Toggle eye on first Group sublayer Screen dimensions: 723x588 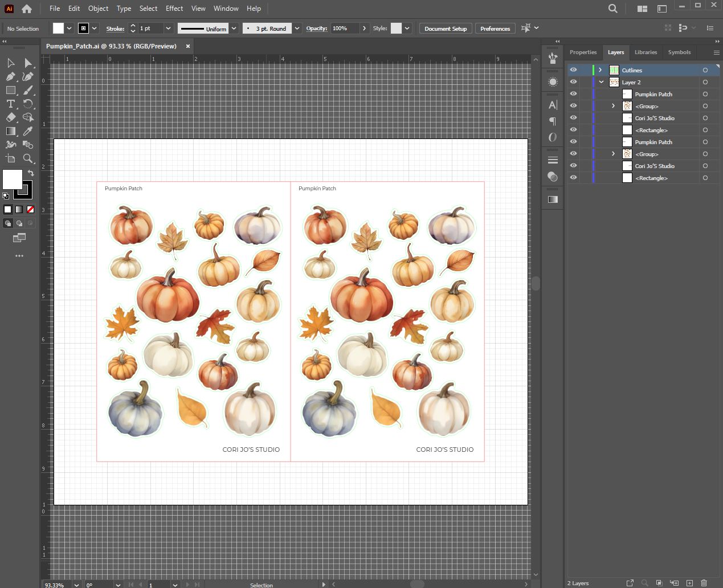(x=573, y=106)
